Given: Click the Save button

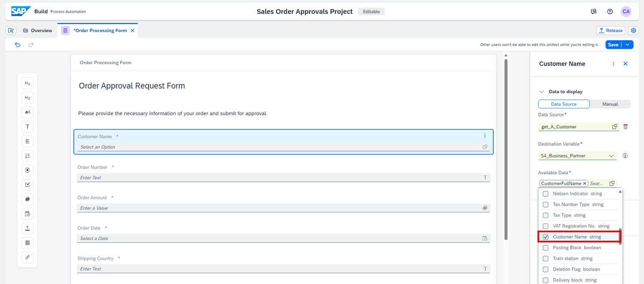Looking at the screenshot, I should (613, 45).
